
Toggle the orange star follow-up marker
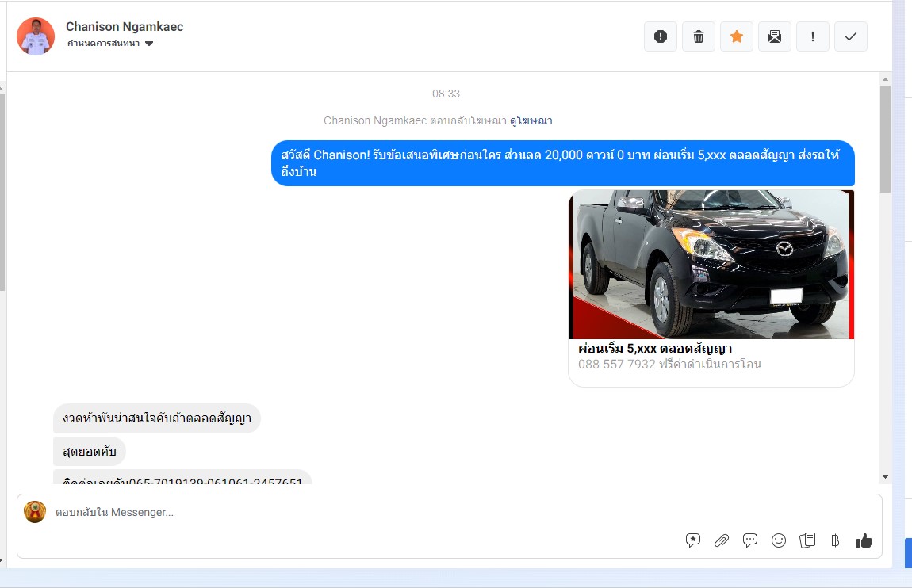tap(736, 36)
